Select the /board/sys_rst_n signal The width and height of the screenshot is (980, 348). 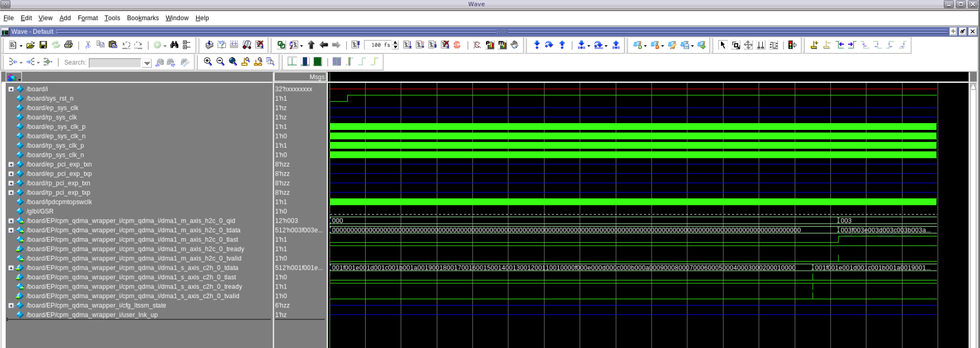[50, 98]
